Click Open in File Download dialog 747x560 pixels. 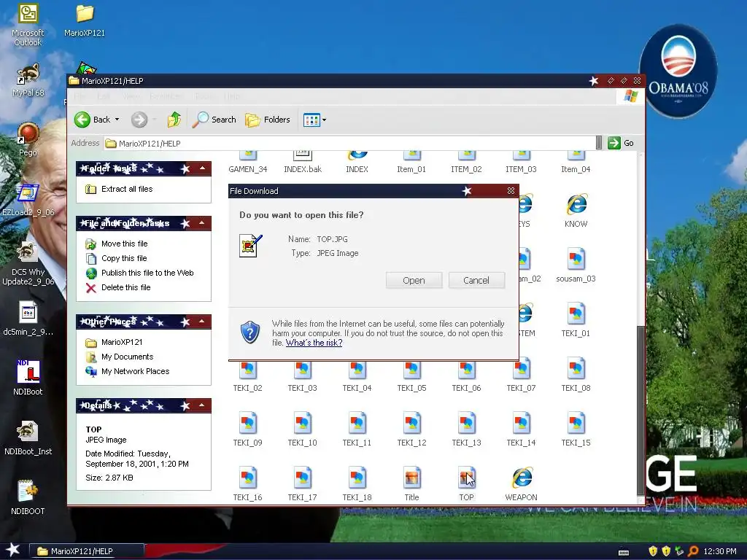click(x=414, y=281)
